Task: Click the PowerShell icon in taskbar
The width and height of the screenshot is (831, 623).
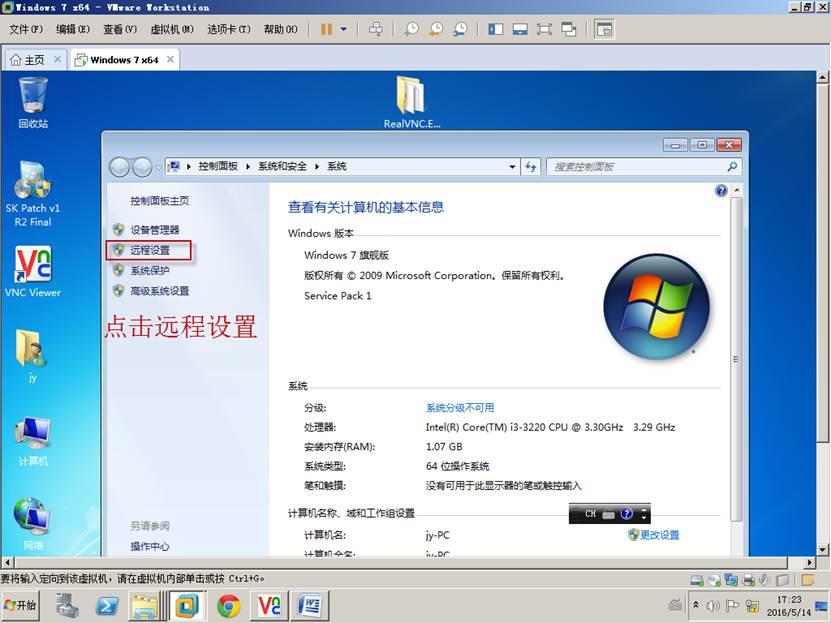Action: (x=107, y=605)
